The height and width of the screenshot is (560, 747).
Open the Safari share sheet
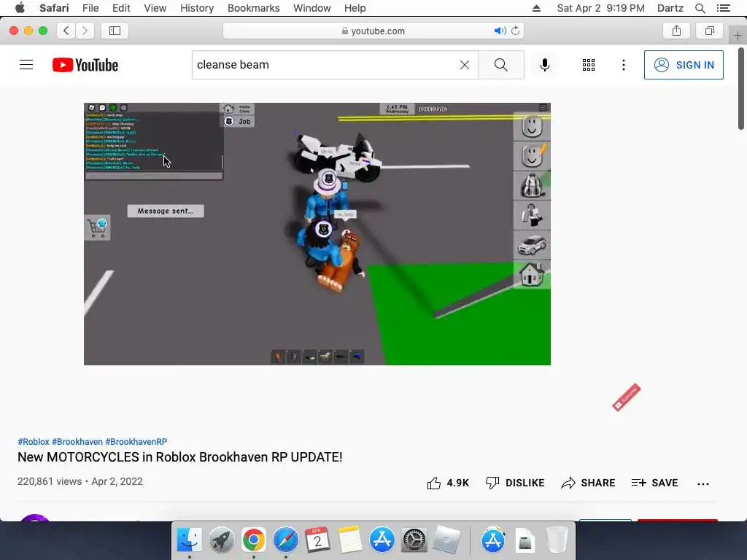(x=676, y=31)
